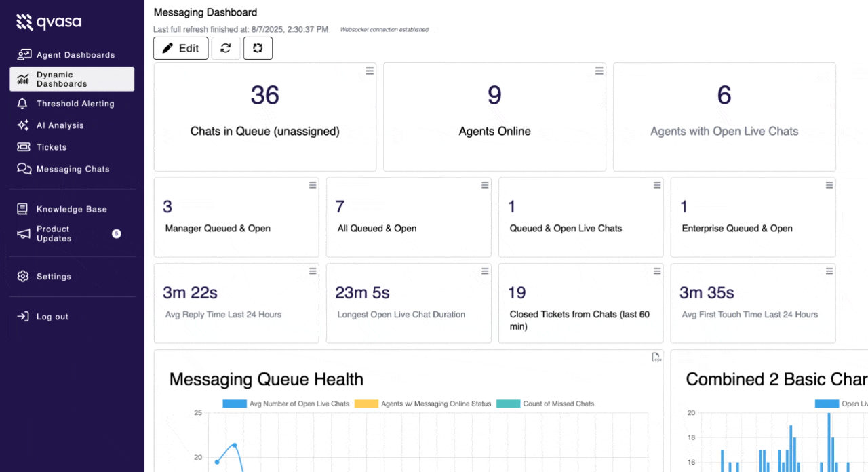Click the Product Updates notification badge
The image size is (868, 472).
pyautogui.click(x=116, y=233)
